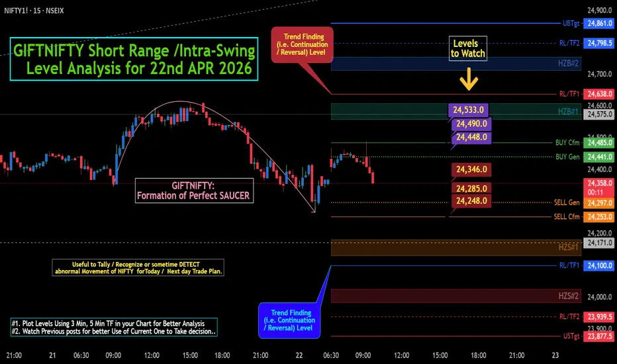Click the purple 24,533.0 level callout
Image resolution: width=617 pixels, height=364 pixels.
468,110
